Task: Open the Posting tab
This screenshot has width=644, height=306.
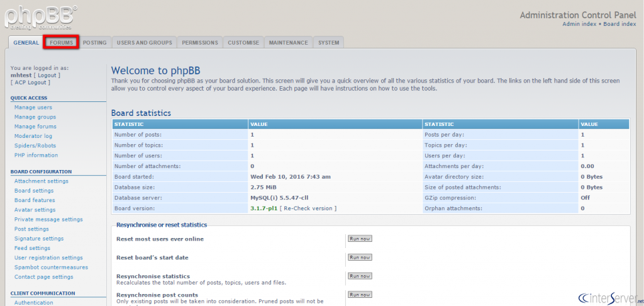Action: [x=95, y=42]
